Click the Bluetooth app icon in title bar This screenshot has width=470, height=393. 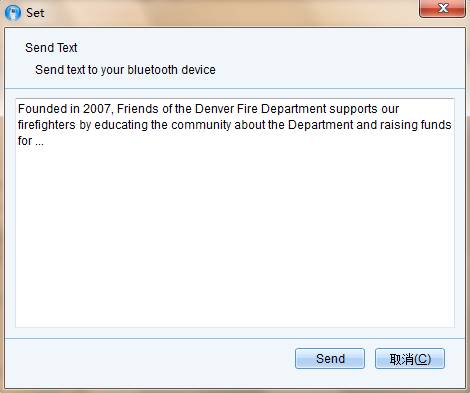(13, 13)
